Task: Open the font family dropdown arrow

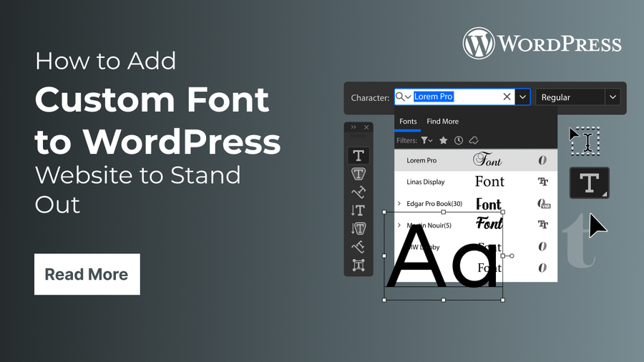Action: (x=523, y=97)
